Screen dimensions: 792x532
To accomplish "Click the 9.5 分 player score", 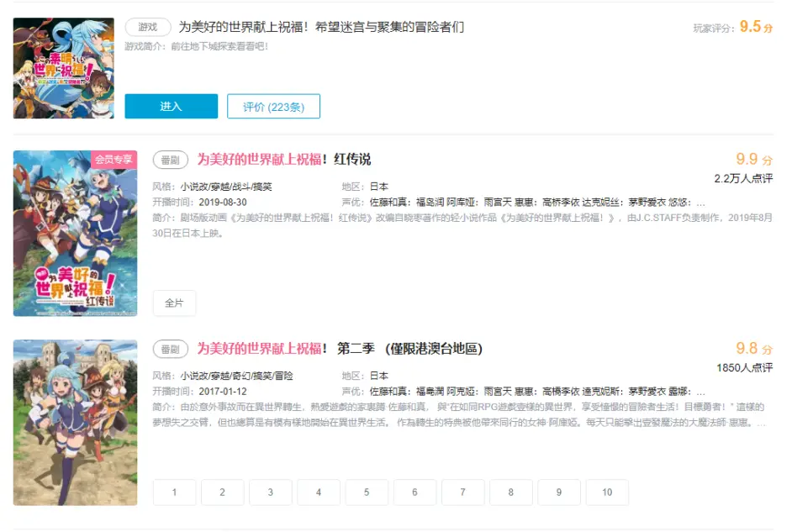I will click(756, 26).
